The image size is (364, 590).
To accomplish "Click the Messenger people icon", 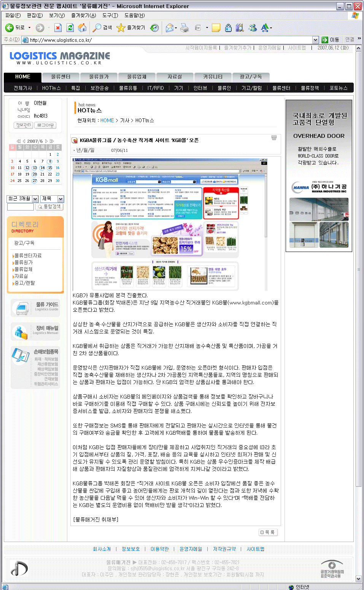I will tap(253, 27).
